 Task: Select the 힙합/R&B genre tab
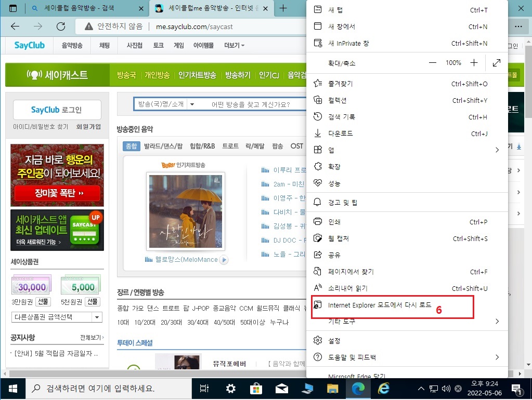202,146
